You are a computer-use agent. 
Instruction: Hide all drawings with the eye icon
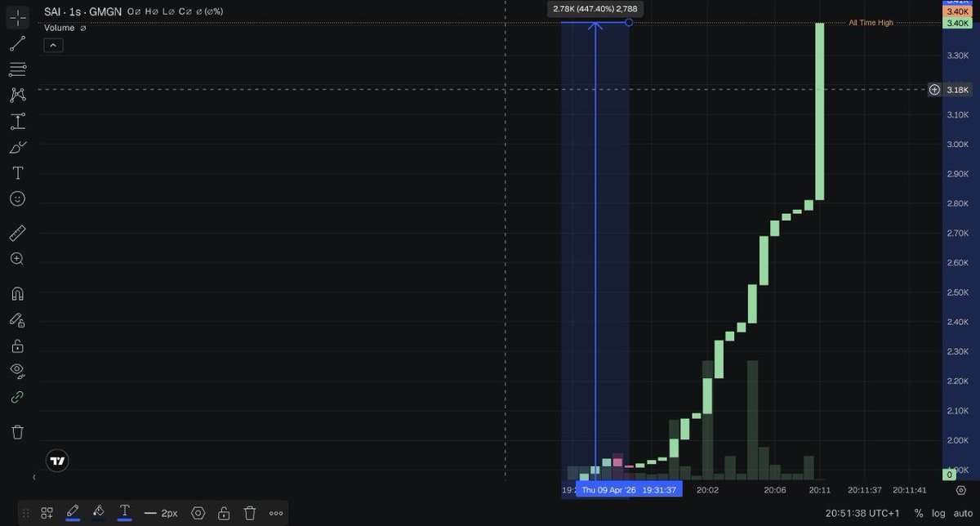point(18,371)
